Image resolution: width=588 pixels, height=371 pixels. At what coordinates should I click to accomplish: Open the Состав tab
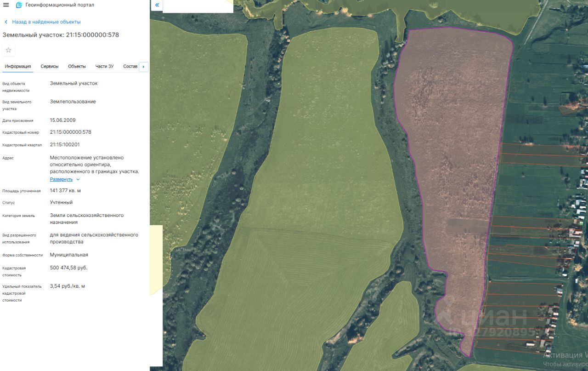pyautogui.click(x=130, y=67)
